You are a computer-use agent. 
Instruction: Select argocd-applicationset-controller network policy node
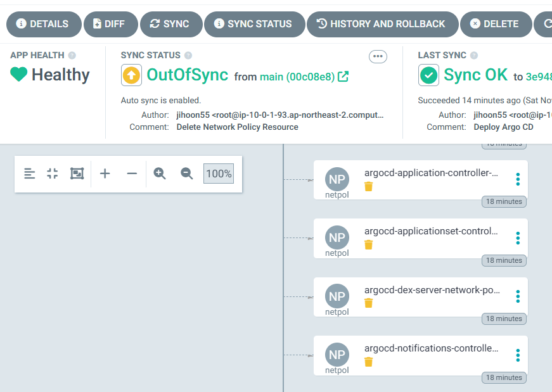point(421,239)
